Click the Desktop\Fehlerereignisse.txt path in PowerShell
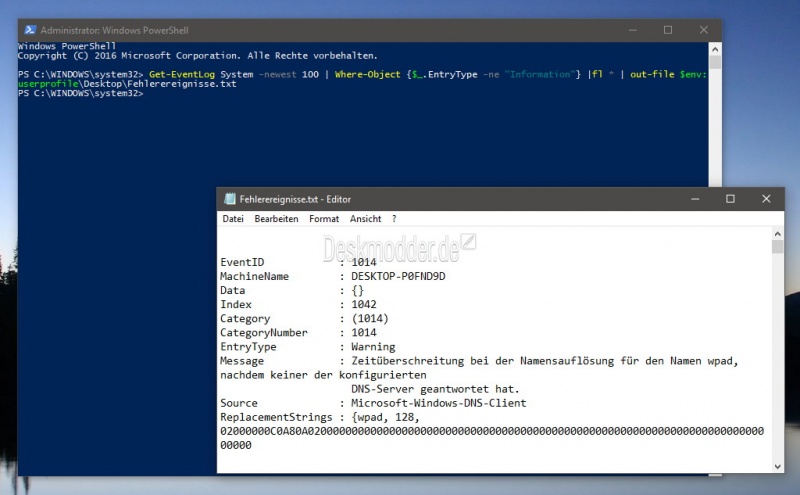This screenshot has width=800, height=495. click(x=160, y=84)
